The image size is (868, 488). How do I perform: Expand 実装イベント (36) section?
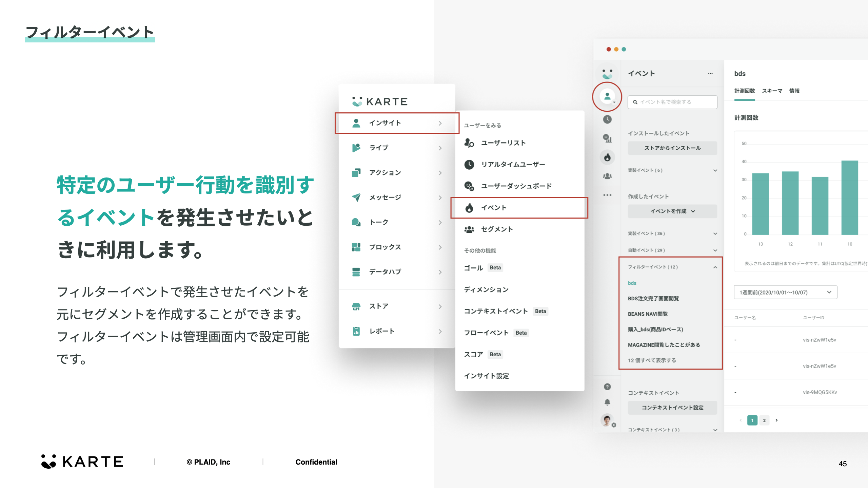pyautogui.click(x=672, y=233)
